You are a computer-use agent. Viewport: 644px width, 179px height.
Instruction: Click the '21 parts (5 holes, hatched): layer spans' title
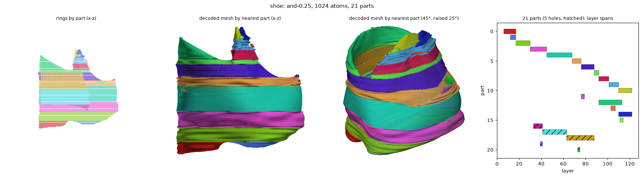[568, 19]
